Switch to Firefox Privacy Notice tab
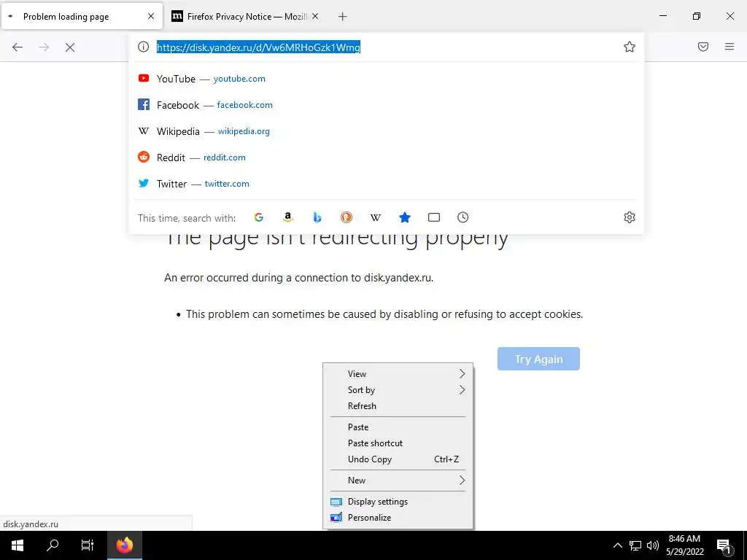Viewport: 747px width, 560px height. click(246, 16)
